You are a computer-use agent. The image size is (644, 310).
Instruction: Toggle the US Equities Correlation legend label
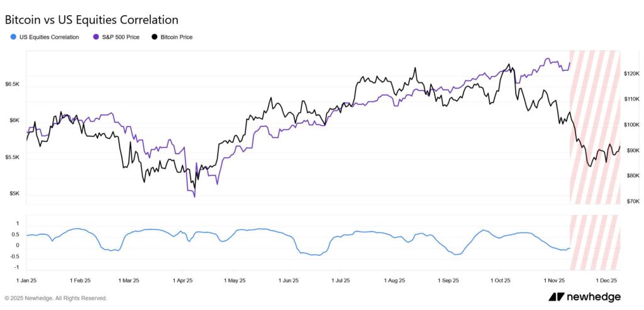point(50,37)
